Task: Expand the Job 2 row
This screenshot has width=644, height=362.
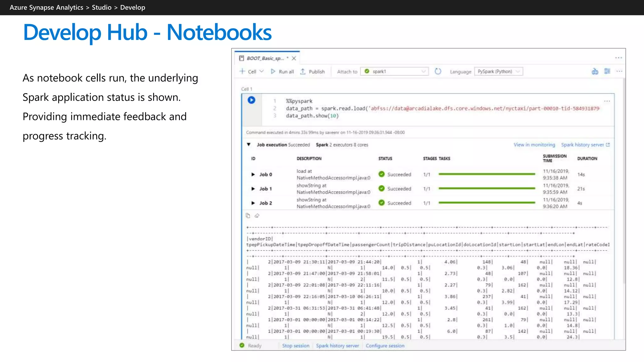Action: pyautogui.click(x=253, y=203)
